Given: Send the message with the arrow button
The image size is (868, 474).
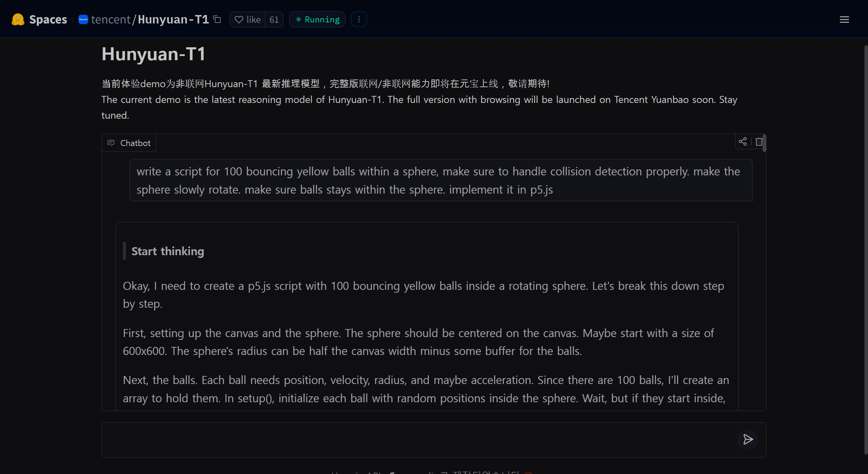Looking at the screenshot, I should (748, 440).
